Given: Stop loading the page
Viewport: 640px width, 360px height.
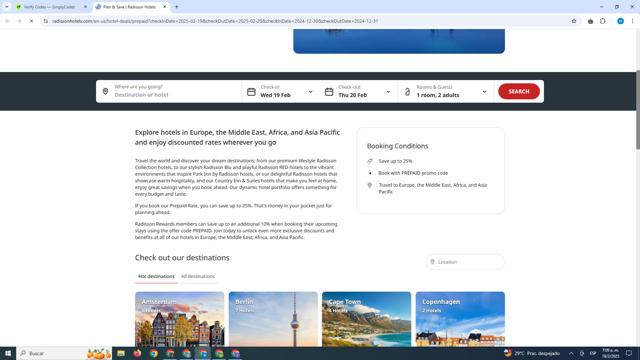Looking at the screenshot, I should [x=31, y=21].
